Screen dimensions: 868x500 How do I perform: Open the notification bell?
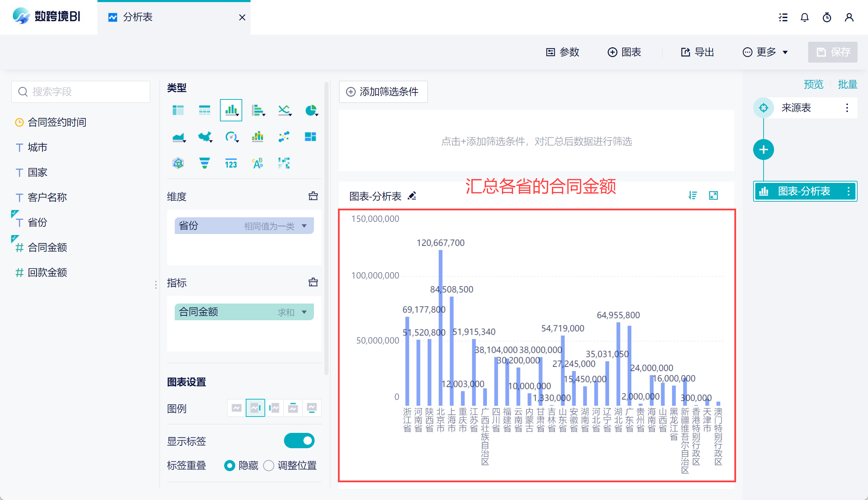(x=804, y=17)
